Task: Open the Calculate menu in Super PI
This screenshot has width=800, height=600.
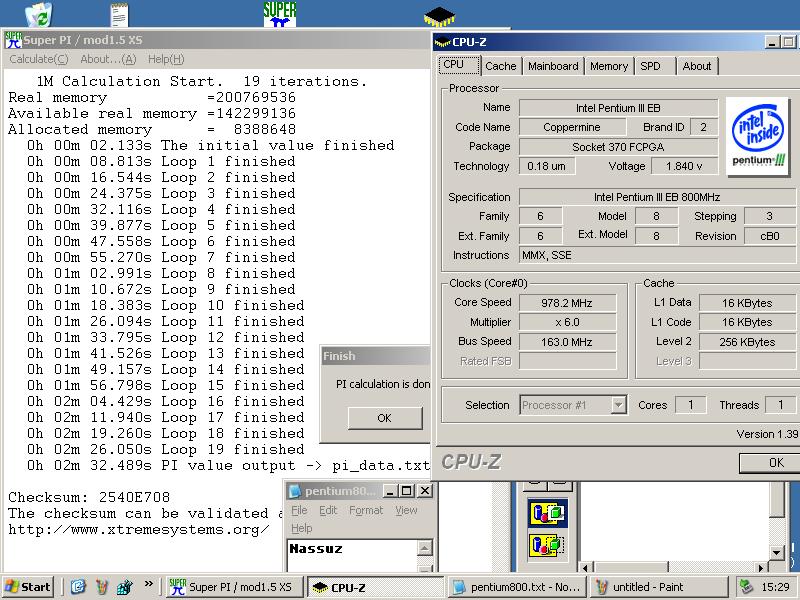Action: point(38,59)
